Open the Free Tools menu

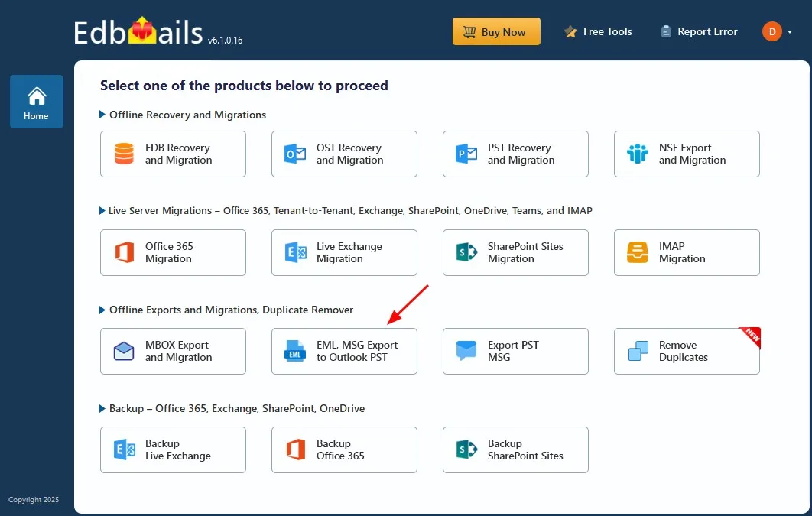point(598,31)
